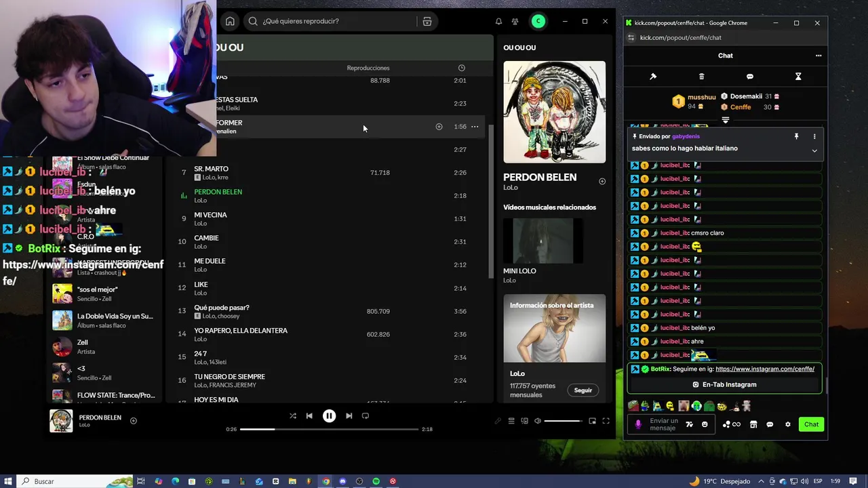Open Spotify notifications bell

point(498,21)
